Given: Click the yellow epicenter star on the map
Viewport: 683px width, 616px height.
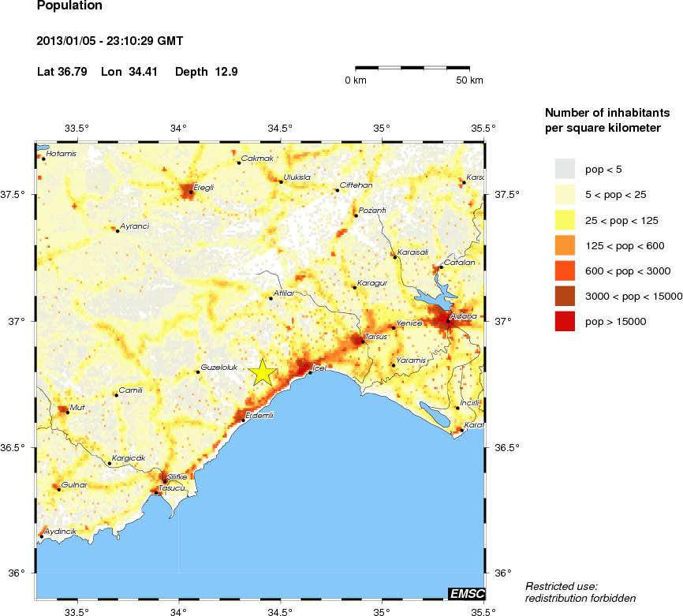Looking at the screenshot, I should pyautogui.click(x=263, y=372).
